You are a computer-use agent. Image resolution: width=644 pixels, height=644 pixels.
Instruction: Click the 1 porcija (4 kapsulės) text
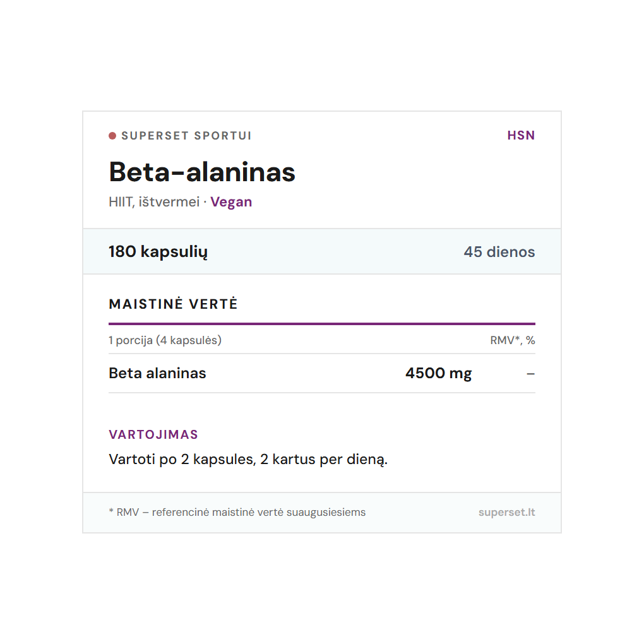pyautogui.click(x=165, y=340)
